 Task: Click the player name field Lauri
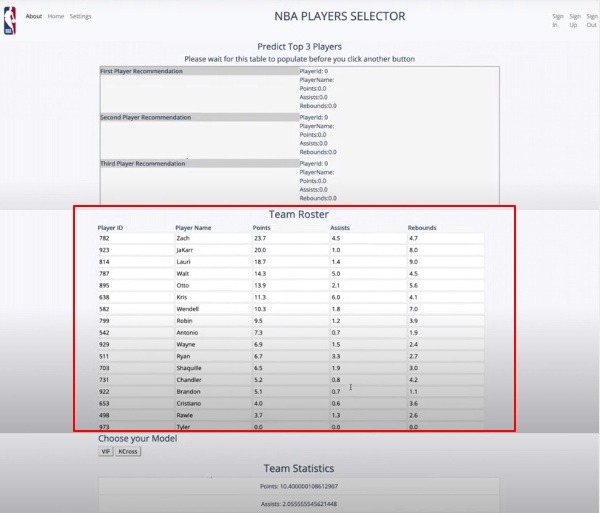213,262
